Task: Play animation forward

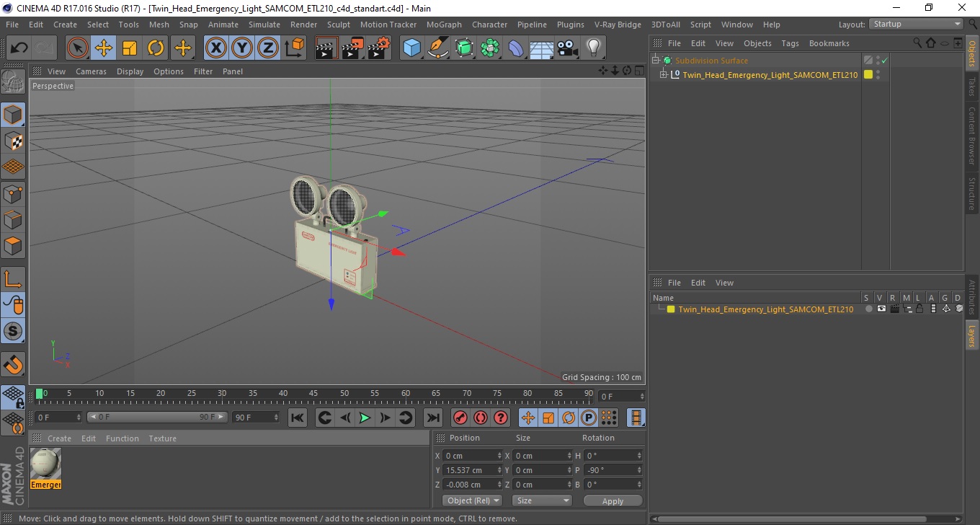Action: click(x=365, y=418)
